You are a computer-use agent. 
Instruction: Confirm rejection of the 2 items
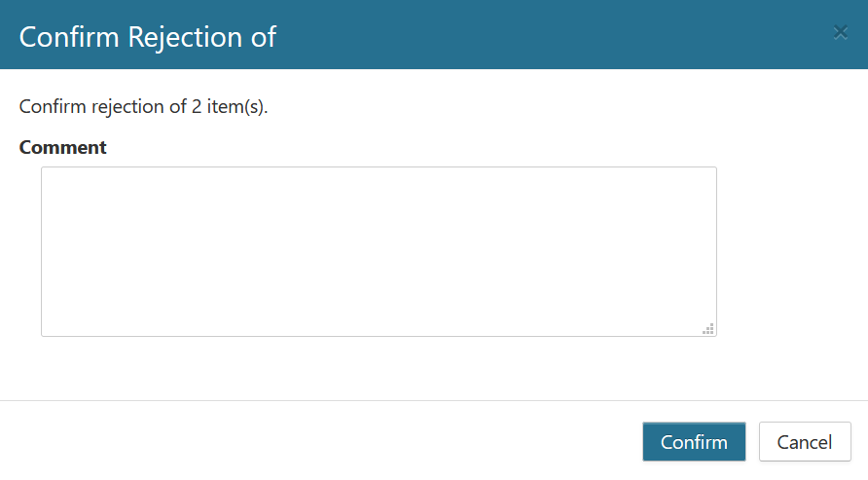[x=694, y=442]
